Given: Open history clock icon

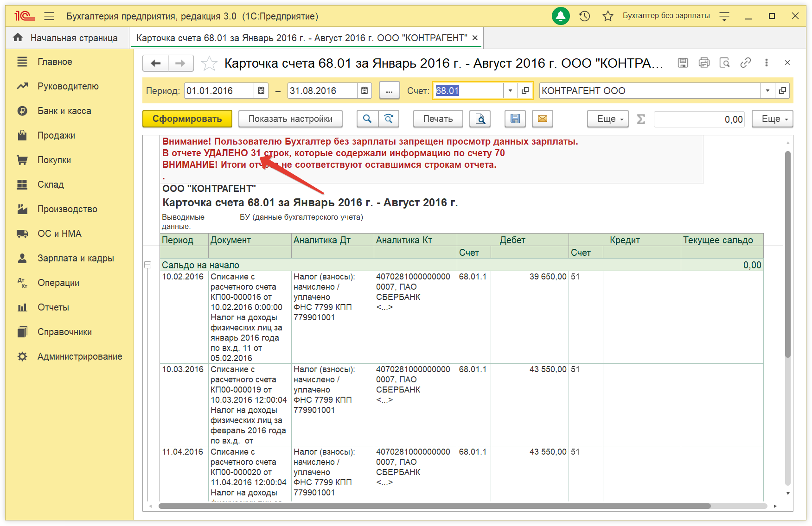Looking at the screenshot, I should (584, 16).
